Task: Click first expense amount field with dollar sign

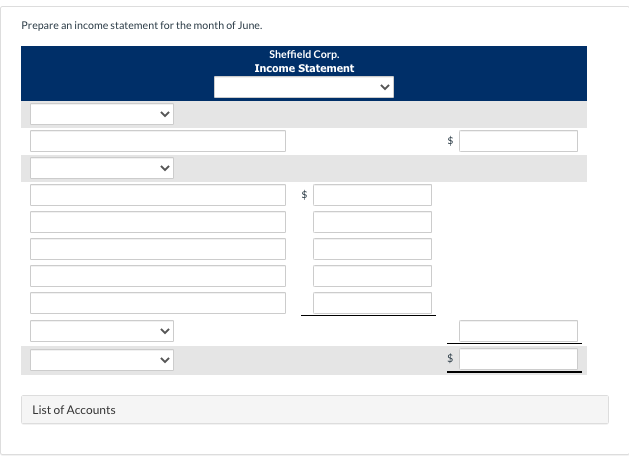Action: coord(372,195)
